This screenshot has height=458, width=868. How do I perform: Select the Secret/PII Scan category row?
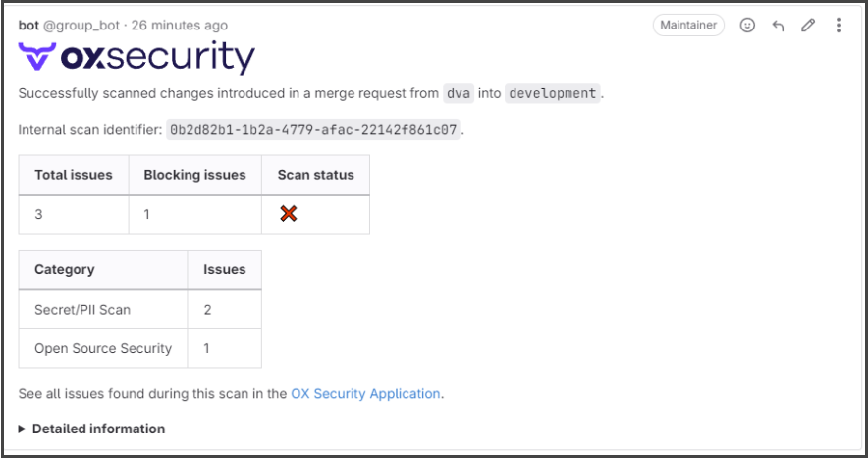(82, 309)
